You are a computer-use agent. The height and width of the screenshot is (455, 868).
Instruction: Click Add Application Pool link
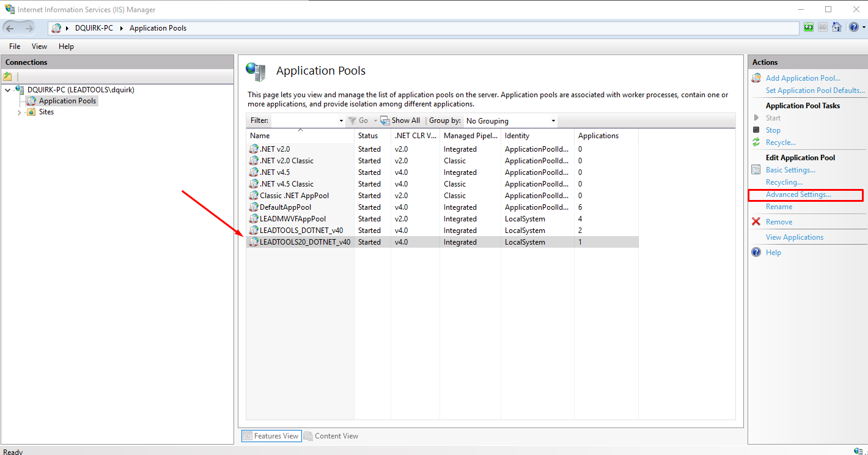pos(803,78)
